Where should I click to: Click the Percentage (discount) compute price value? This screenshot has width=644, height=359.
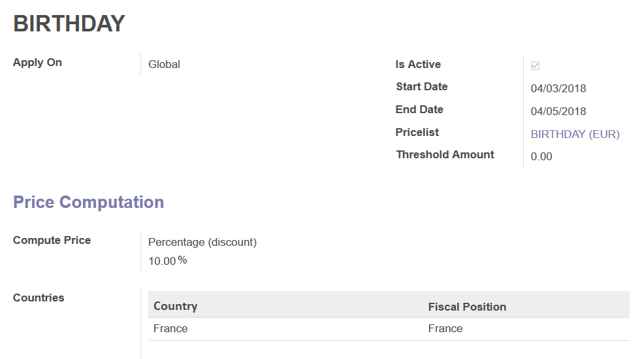(x=202, y=242)
